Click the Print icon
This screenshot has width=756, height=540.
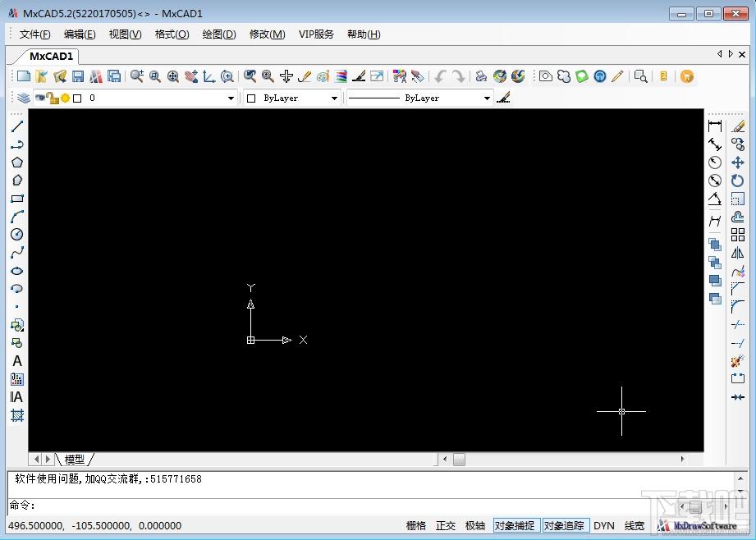click(x=481, y=76)
